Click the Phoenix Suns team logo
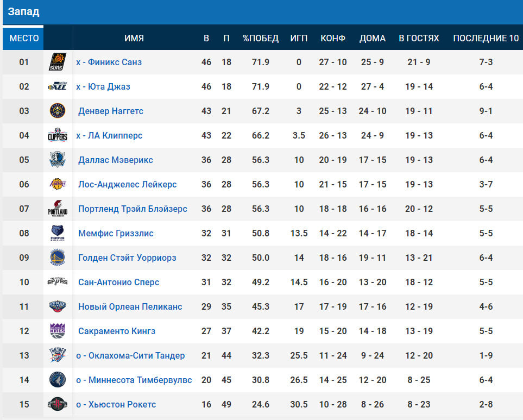Screen dimensions: 523x420 click(x=58, y=62)
